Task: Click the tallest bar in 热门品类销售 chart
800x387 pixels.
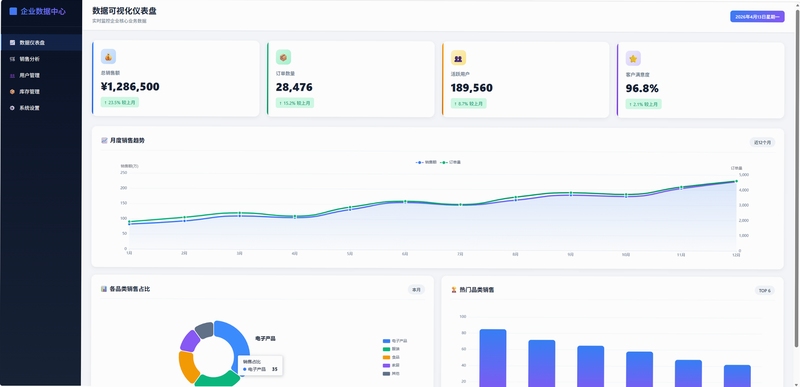Action: click(493, 358)
